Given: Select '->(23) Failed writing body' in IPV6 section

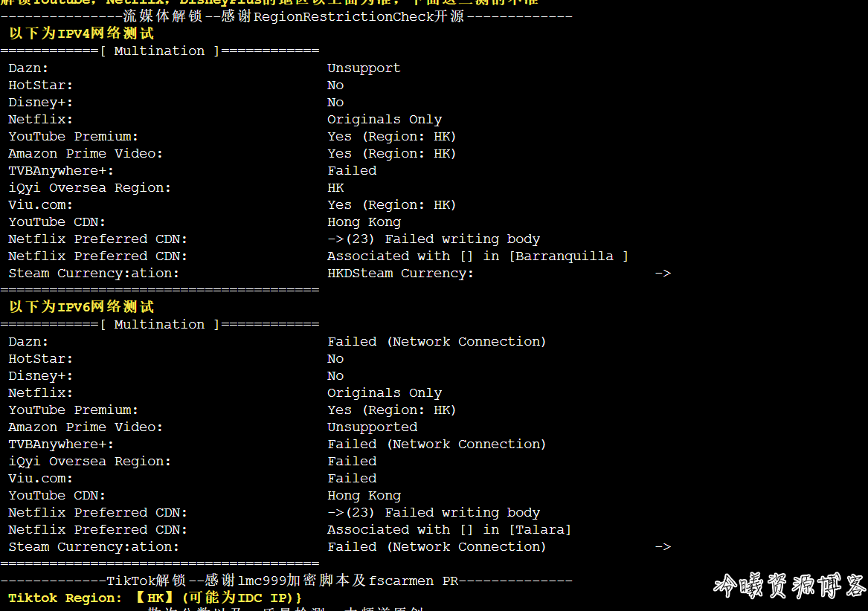Looking at the screenshot, I should point(434,513).
